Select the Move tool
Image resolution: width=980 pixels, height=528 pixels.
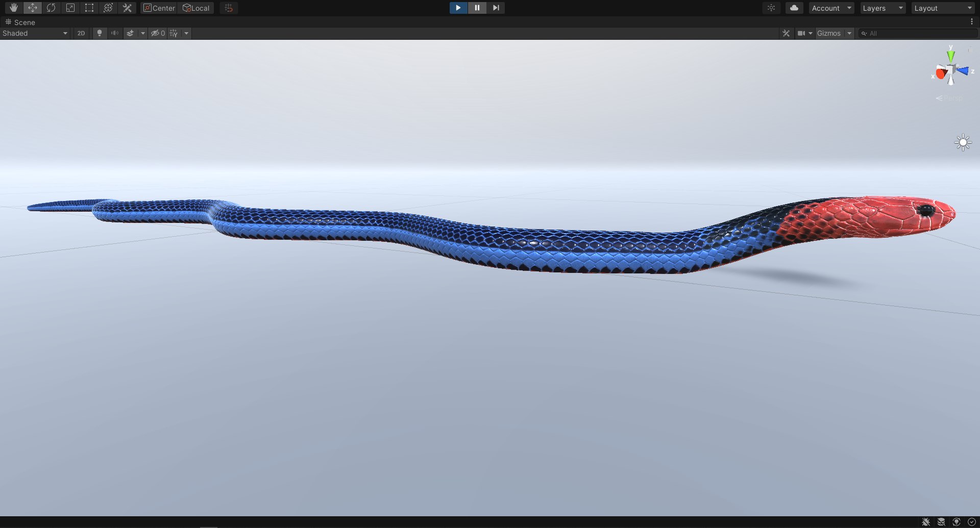pyautogui.click(x=32, y=8)
